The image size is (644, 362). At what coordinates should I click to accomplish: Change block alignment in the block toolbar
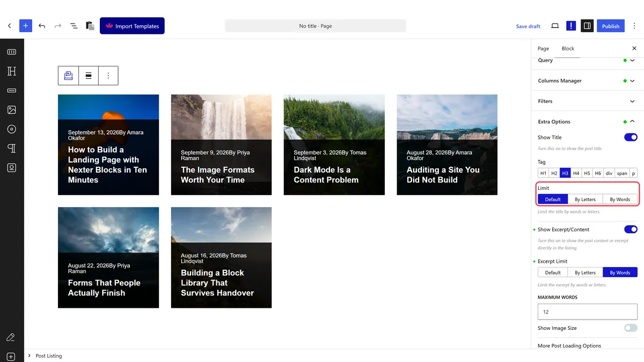pos(89,76)
